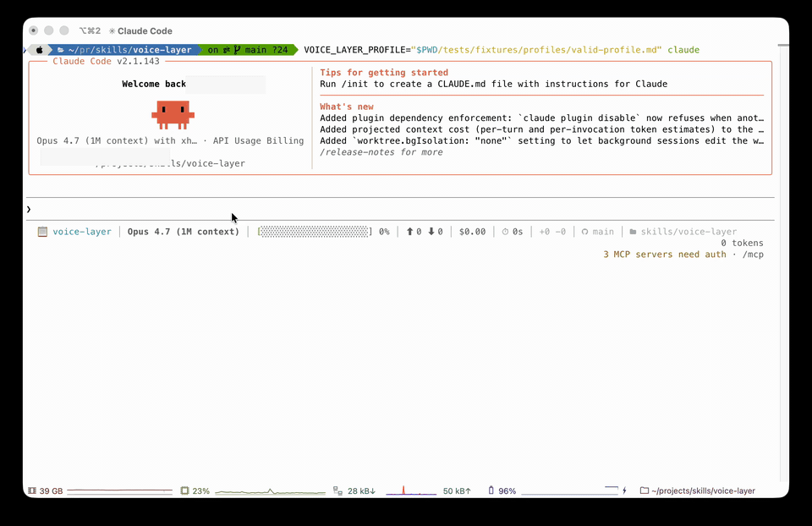Click the Apple logo in the shell prompt
Image resolution: width=812 pixels, height=526 pixels.
[40, 50]
